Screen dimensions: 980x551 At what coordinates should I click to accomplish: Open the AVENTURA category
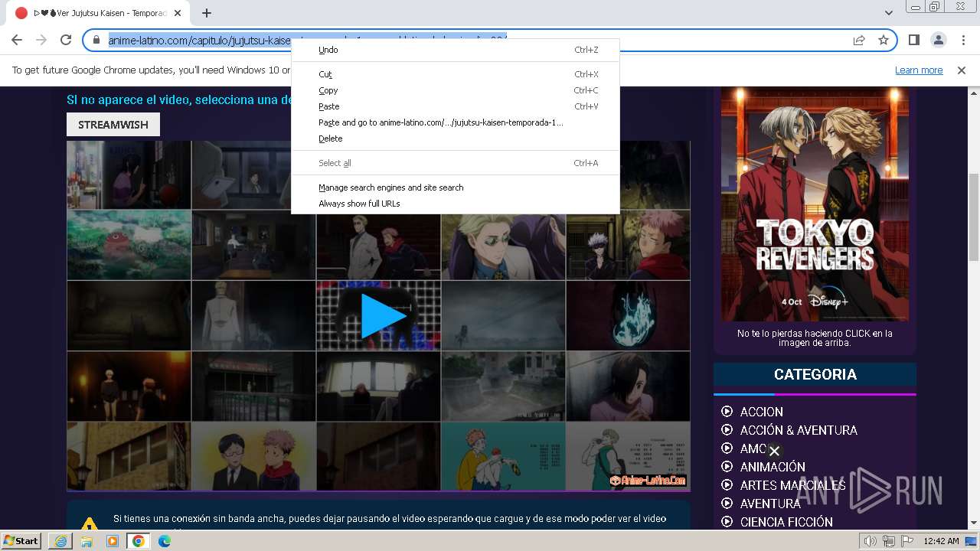tap(770, 504)
